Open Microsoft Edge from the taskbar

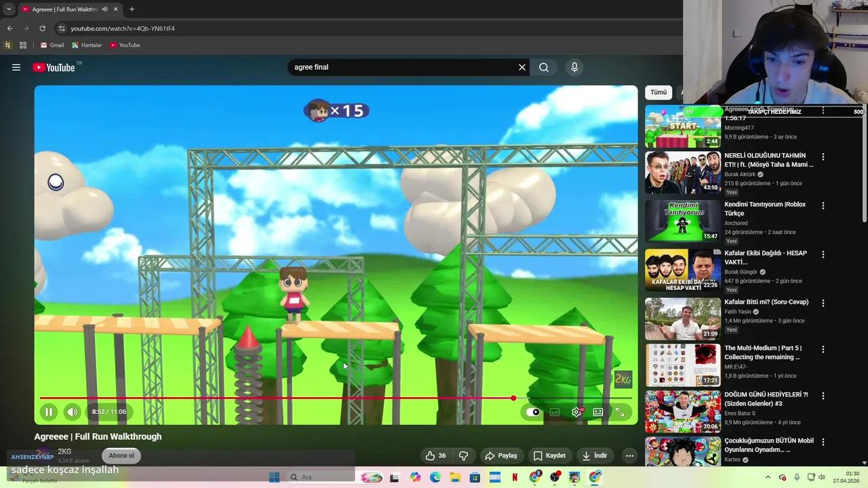(x=435, y=477)
